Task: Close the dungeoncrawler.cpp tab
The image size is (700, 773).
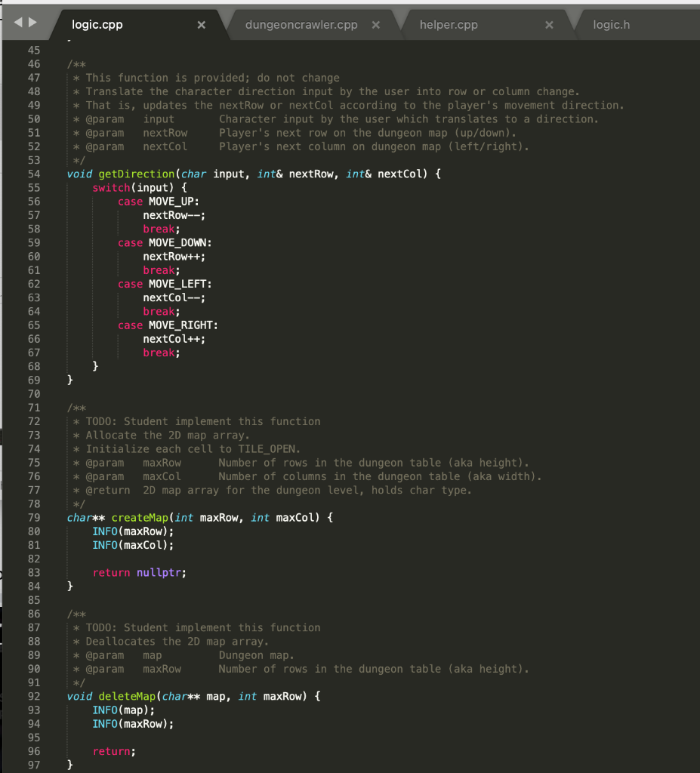Action: tap(376, 24)
